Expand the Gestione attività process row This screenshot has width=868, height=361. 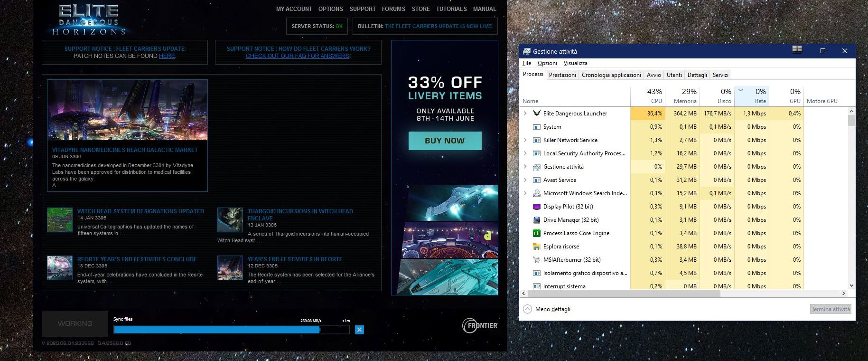[x=525, y=167]
